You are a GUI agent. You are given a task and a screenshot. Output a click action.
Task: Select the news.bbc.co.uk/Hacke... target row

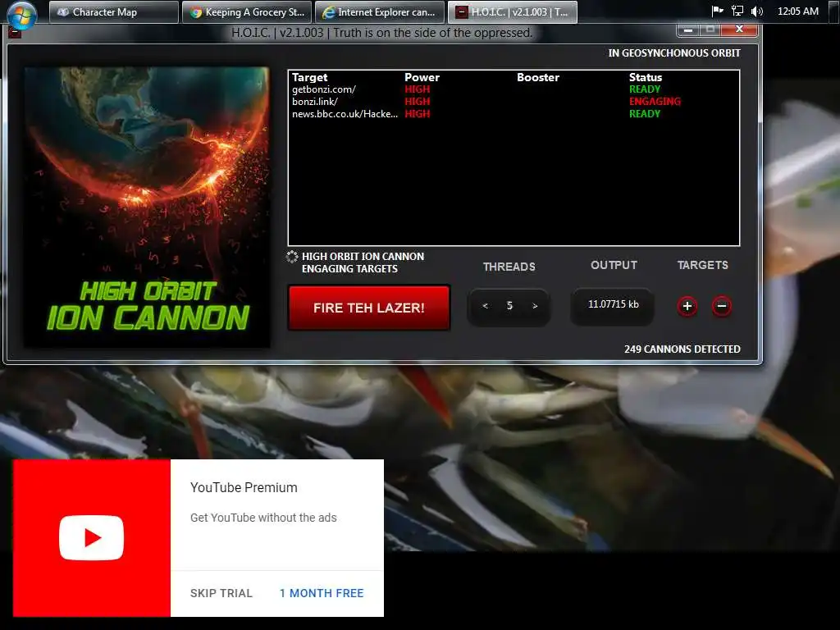pos(514,114)
